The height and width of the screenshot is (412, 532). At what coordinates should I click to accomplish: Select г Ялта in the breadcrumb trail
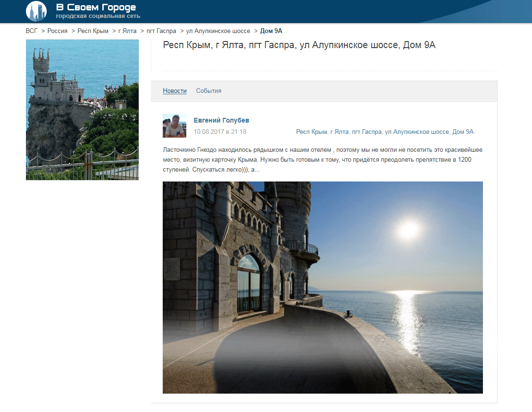[127, 31]
